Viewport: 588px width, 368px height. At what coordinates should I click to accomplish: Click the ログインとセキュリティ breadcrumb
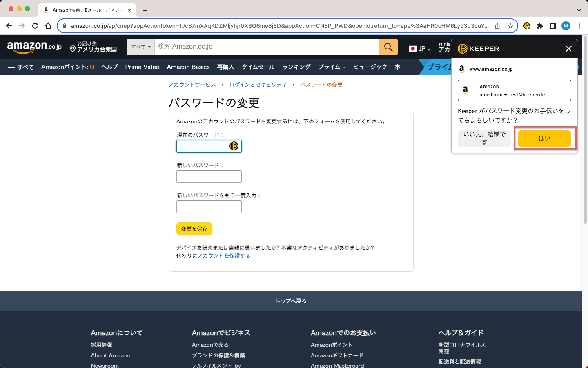click(x=258, y=85)
